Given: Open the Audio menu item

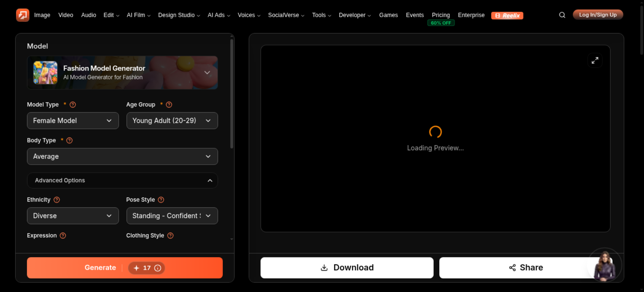Looking at the screenshot, I should click(x=89, y=15).
